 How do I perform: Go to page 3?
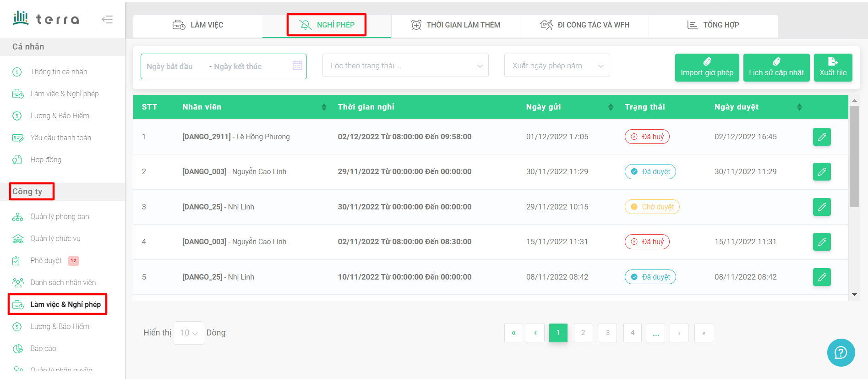(607, 333)
